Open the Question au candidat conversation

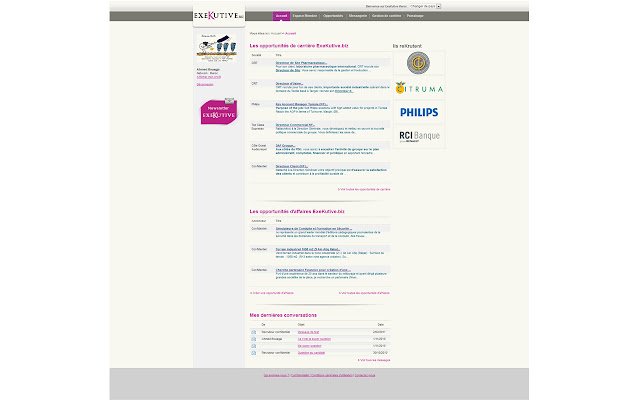tap(311, 353)
